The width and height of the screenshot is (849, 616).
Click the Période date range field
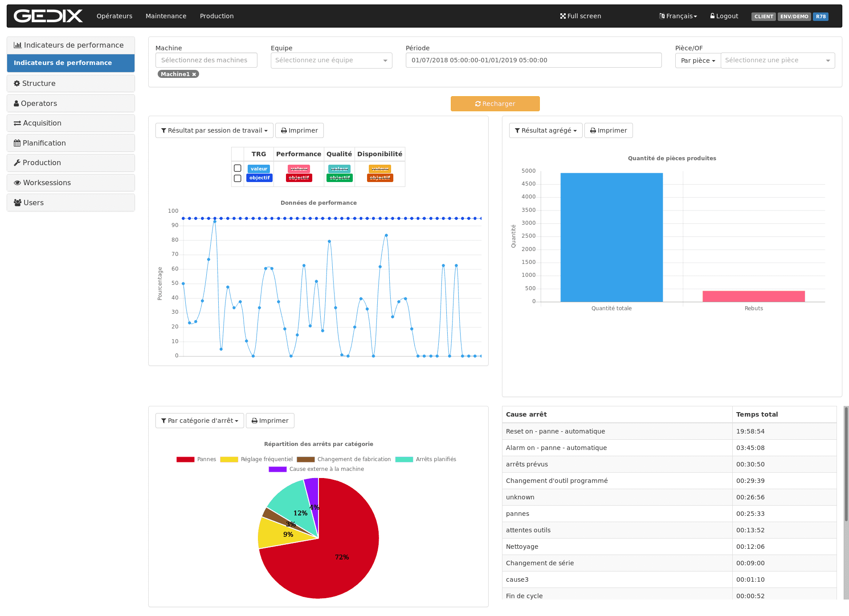533,60
